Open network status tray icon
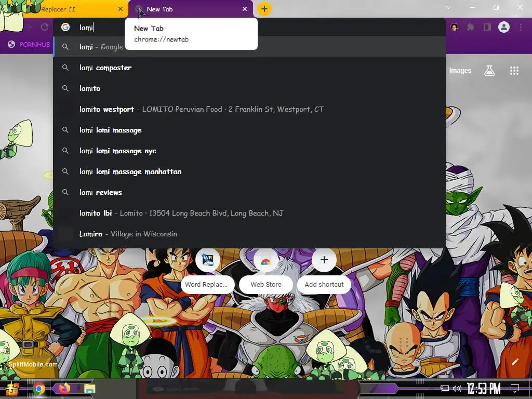532x399 pixels. [445, 389]
